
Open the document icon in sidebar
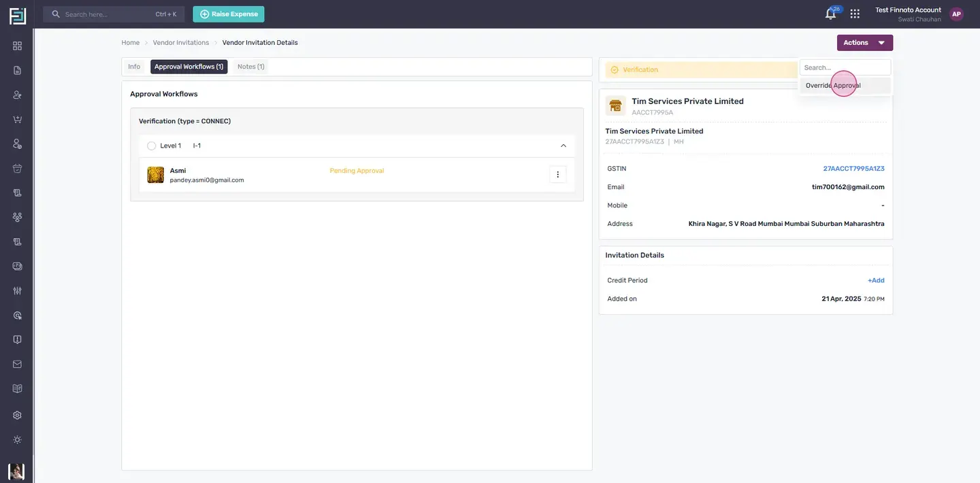(x=17, y=70)
